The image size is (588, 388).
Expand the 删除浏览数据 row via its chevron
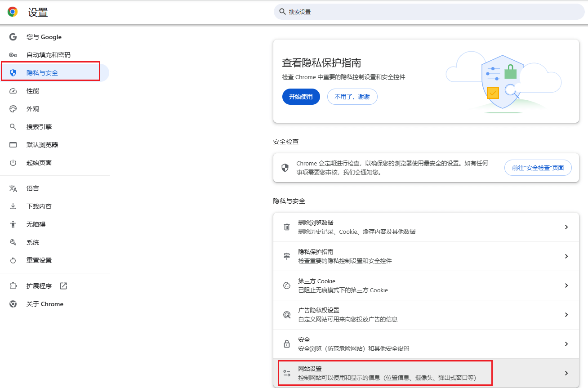tap(566, 227)
